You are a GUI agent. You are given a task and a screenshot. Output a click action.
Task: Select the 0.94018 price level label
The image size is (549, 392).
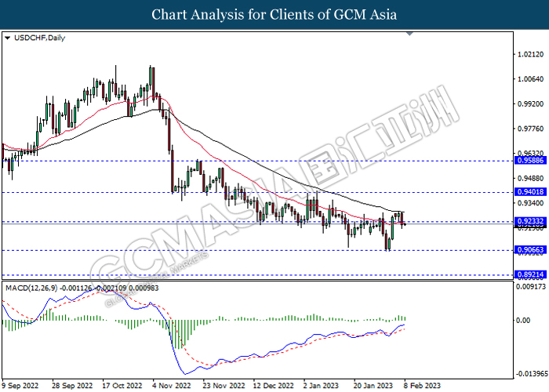(x=530, y=192)
